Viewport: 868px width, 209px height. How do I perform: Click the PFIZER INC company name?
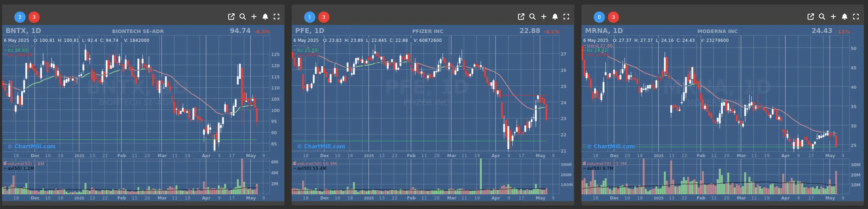coord(428,31)
